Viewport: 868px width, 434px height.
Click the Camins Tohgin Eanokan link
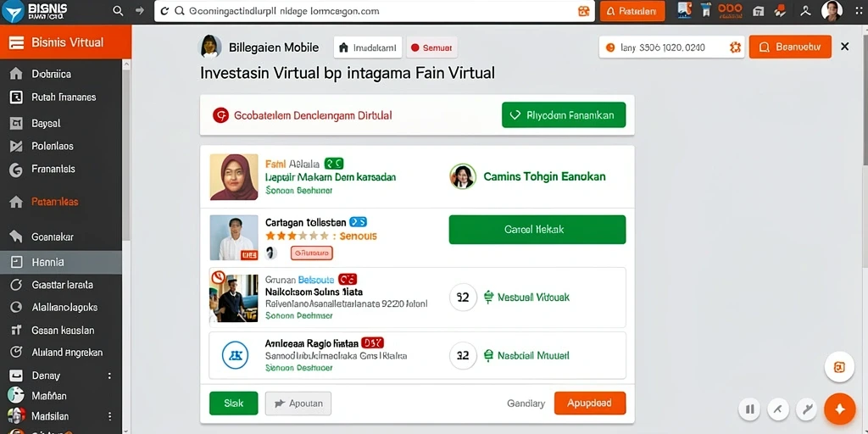[545, 176]
